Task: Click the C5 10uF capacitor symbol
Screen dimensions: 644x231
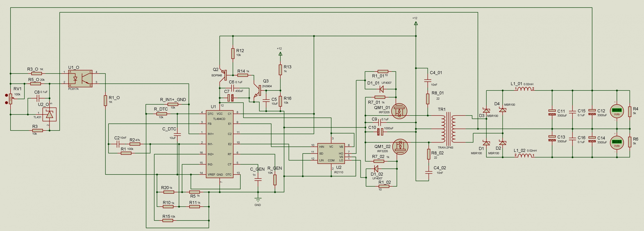Action: tap(266, 101)
